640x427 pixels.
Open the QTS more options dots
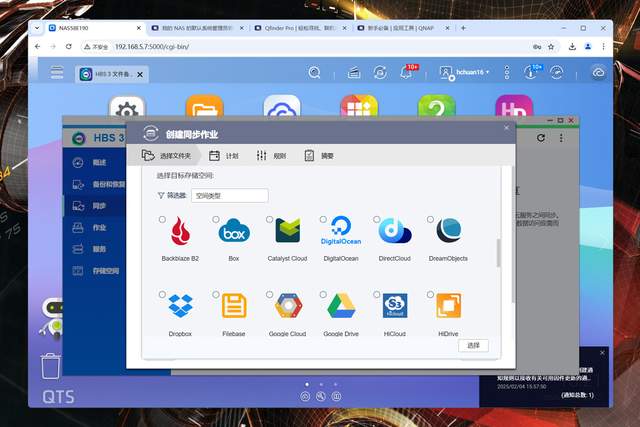(507, 73)
